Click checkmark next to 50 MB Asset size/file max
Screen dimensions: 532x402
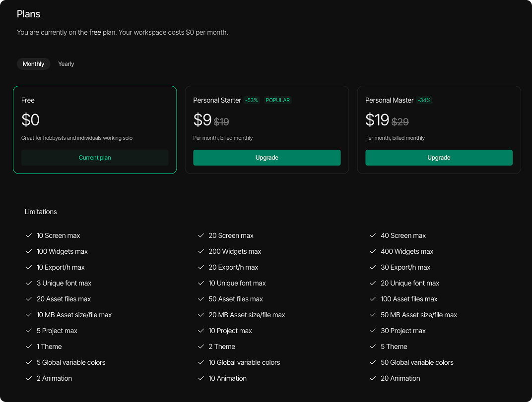tap(373, 315)
